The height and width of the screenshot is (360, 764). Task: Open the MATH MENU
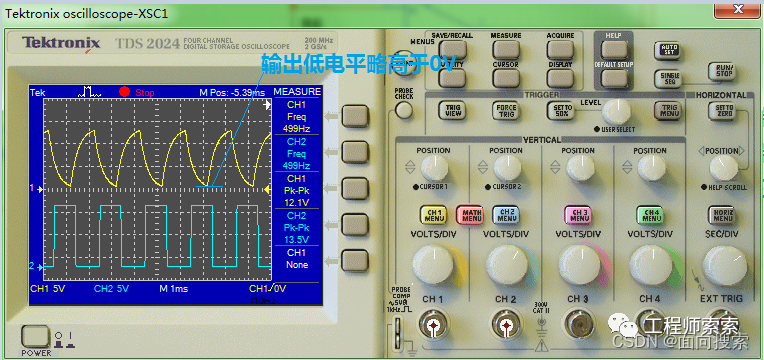tap(470, 215)
